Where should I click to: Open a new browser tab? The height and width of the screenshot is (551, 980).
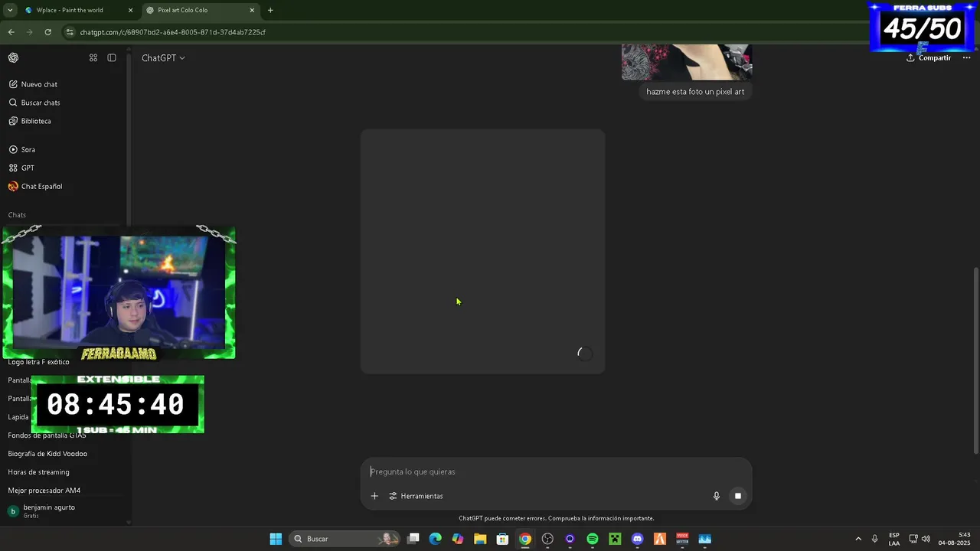tap(270, 10)
